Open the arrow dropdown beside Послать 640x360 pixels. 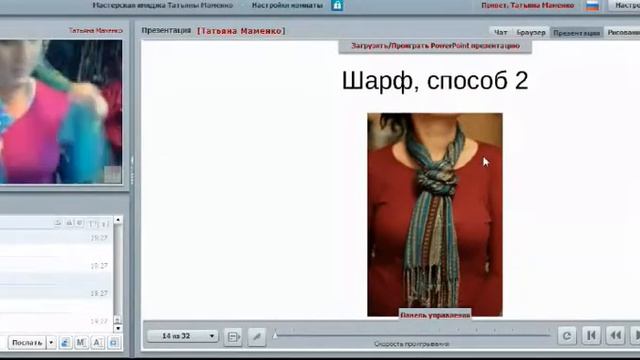point(51,342)
